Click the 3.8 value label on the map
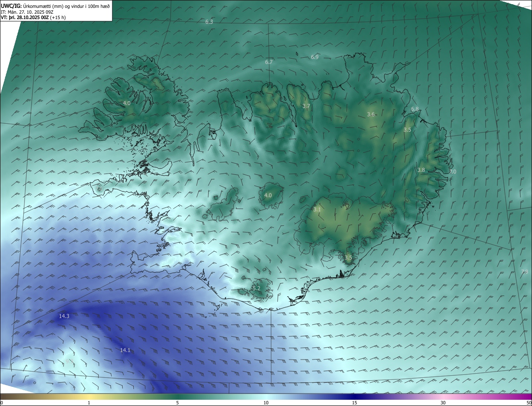The width and height of the screenshot is (532, 406). (x=421, y=170)
